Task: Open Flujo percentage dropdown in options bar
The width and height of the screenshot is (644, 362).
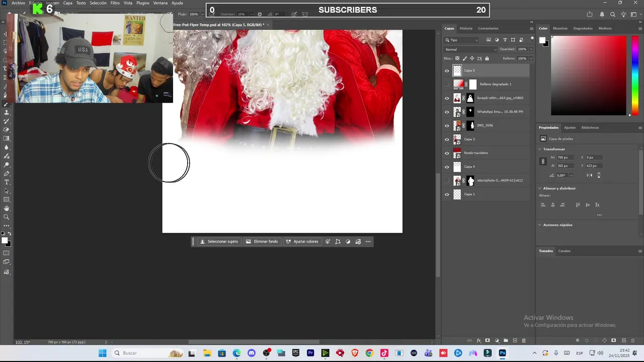Action: click(x=202, y=14)
